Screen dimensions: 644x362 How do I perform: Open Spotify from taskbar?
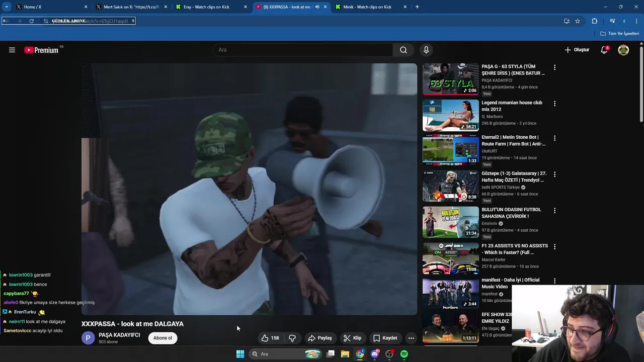[x=404, y=354]
